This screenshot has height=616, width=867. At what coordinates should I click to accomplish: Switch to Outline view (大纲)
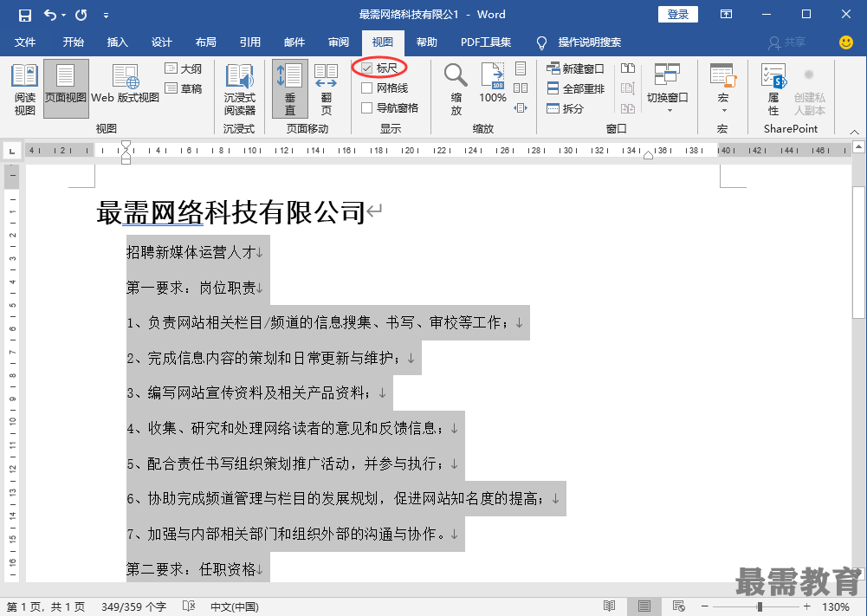(184, 68)
